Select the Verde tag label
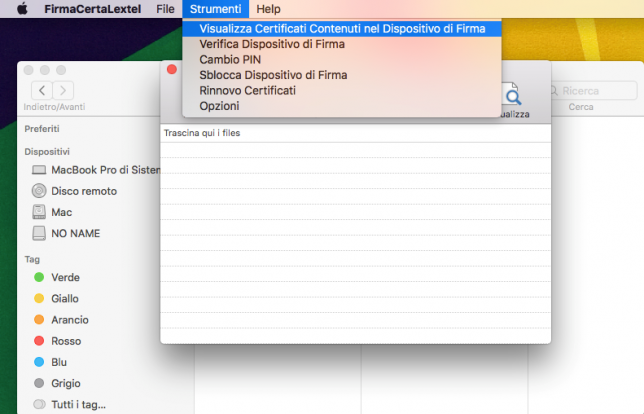Image resolution: width=644 pixels, height=414 pixels. click(x=65, y=277)
